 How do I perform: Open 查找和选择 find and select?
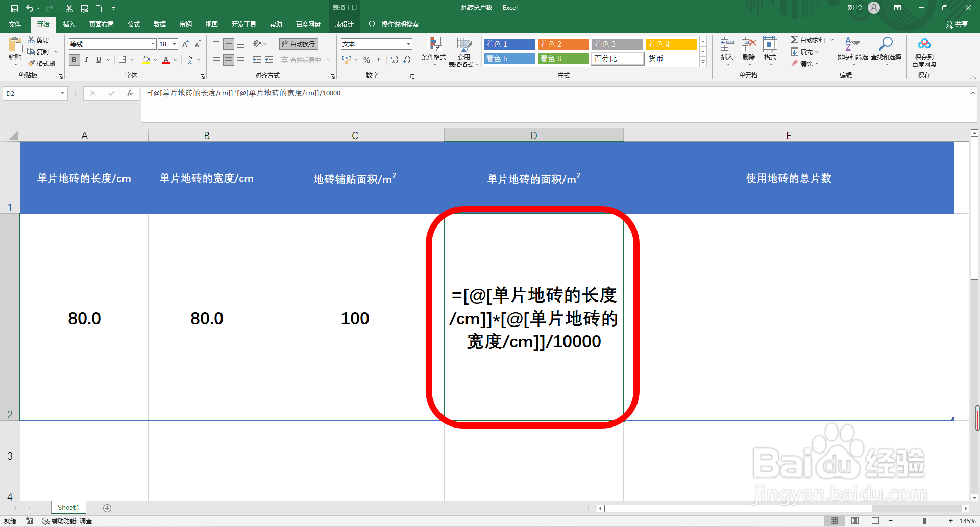pyautogui.click(x=886, y=50)
